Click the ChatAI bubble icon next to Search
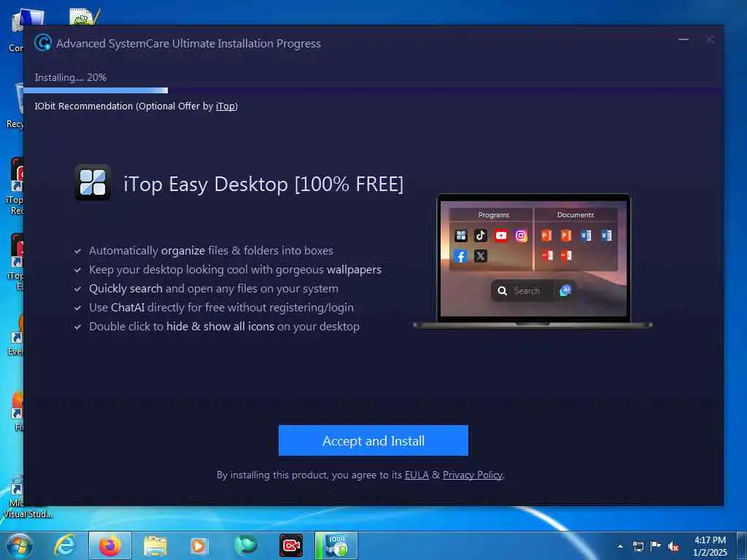This screenshot has width=747, height=560. pyautogui.click(x=565, y=290)
